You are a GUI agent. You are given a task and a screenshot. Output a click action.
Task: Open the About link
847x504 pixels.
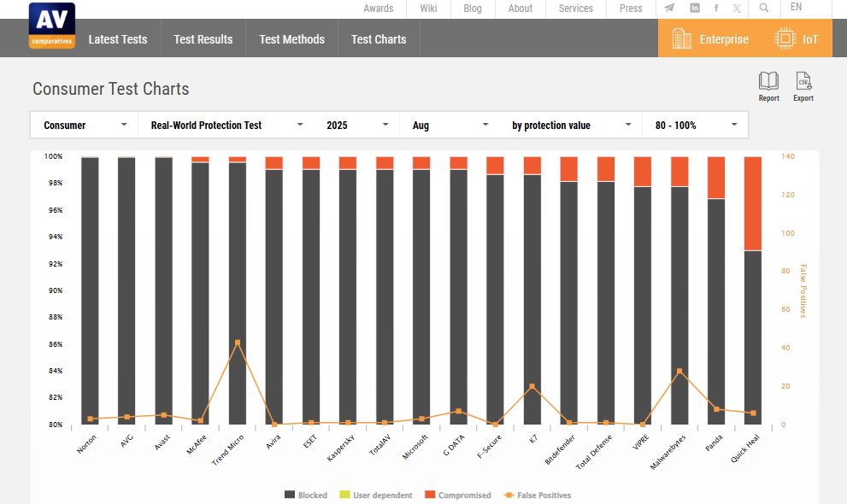click(x=521, y=8)
